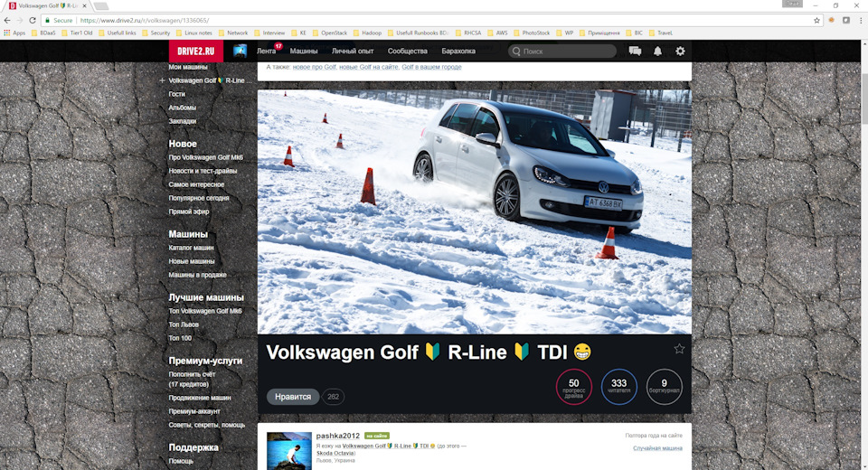Viewport: 868px width, 470px height.
Task: Open the Машины menu item
Action: (x=304, y=51)
